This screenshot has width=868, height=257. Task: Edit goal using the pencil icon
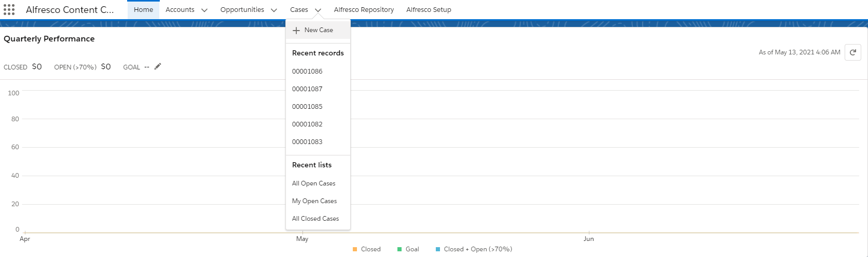coord(158,66)
